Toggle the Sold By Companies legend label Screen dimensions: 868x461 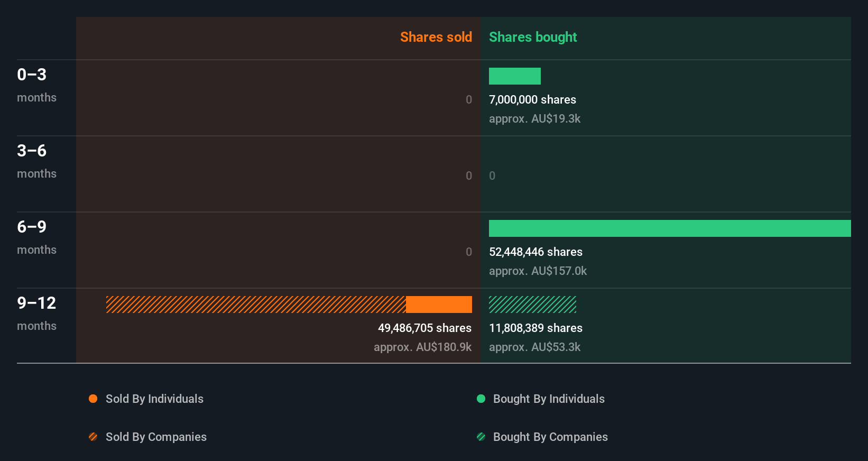point(156,437)
